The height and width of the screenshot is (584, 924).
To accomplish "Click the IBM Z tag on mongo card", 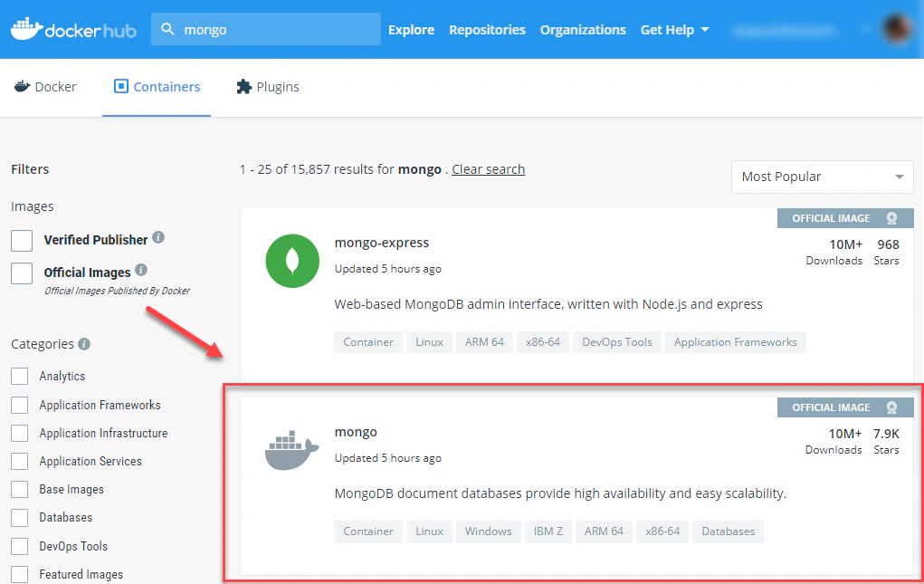I will point(548,531).
